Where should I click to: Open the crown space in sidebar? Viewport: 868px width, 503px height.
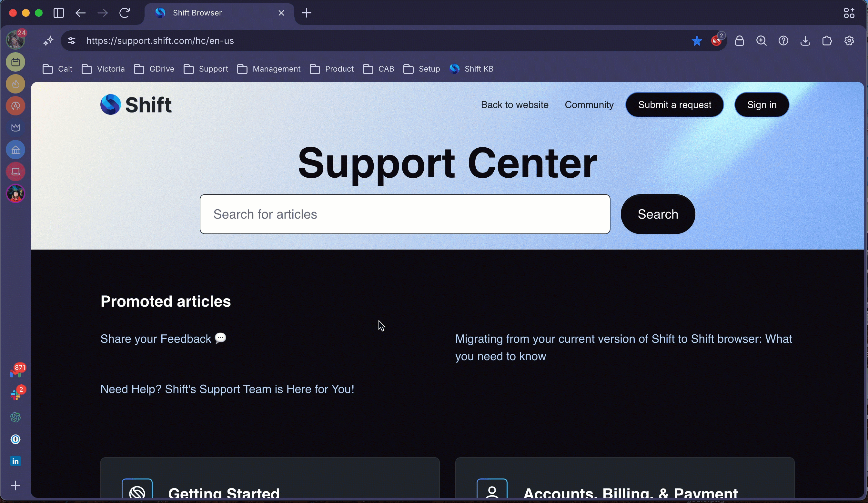pos(15,128)
